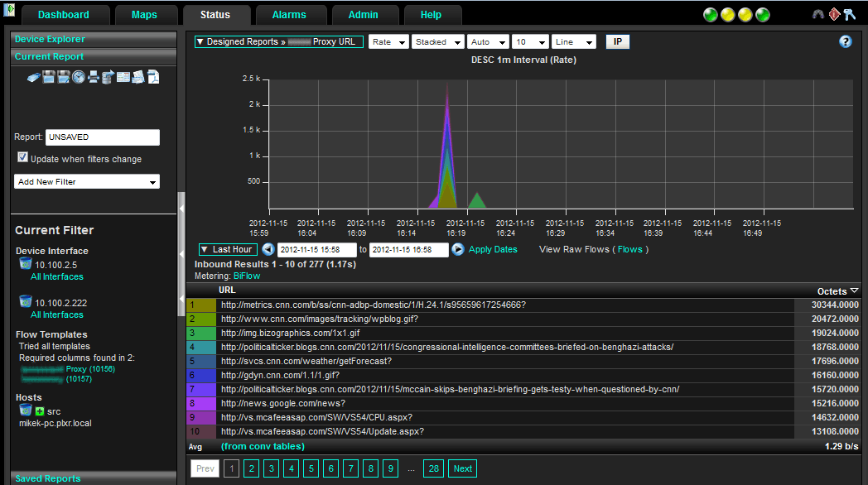This screenshot has width=868, height=485.
Task: Click the row 8 purple color swatch
Action: (x=201, y=403)
